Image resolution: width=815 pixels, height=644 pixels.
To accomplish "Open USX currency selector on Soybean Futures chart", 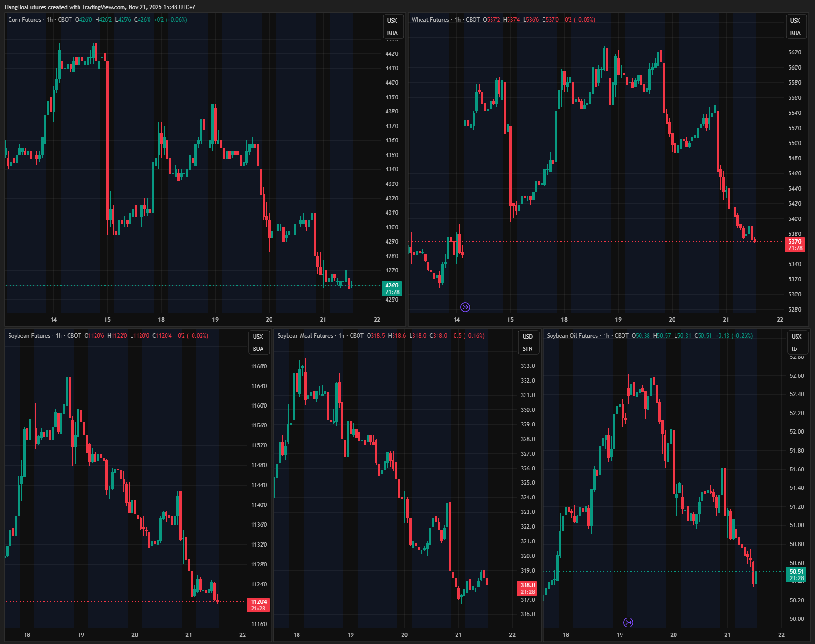I will pyautogui.click(x=258, y=337).
